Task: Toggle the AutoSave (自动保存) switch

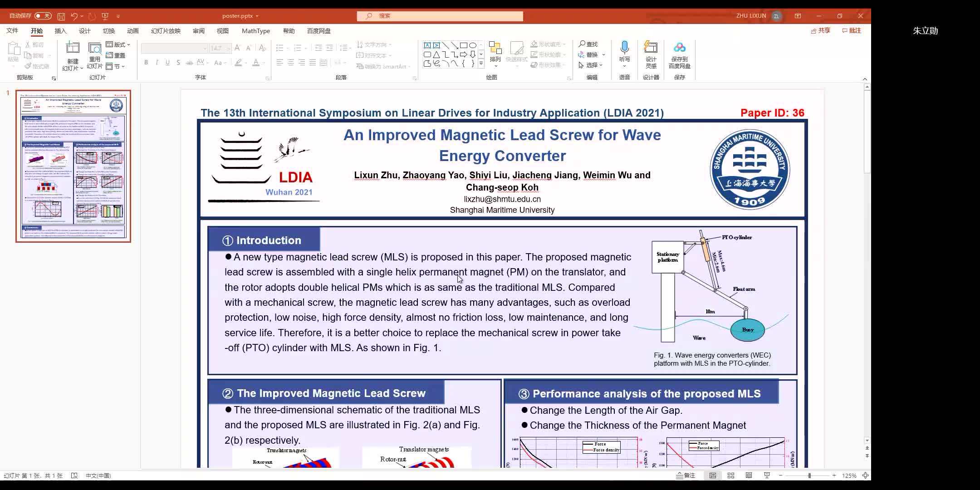Action: (x=43, y=16)
